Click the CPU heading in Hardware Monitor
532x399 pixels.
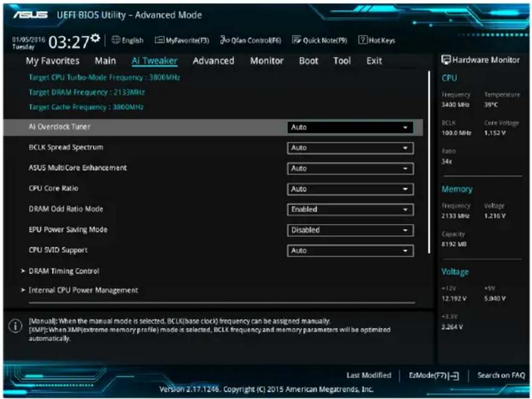pos(449,78)
